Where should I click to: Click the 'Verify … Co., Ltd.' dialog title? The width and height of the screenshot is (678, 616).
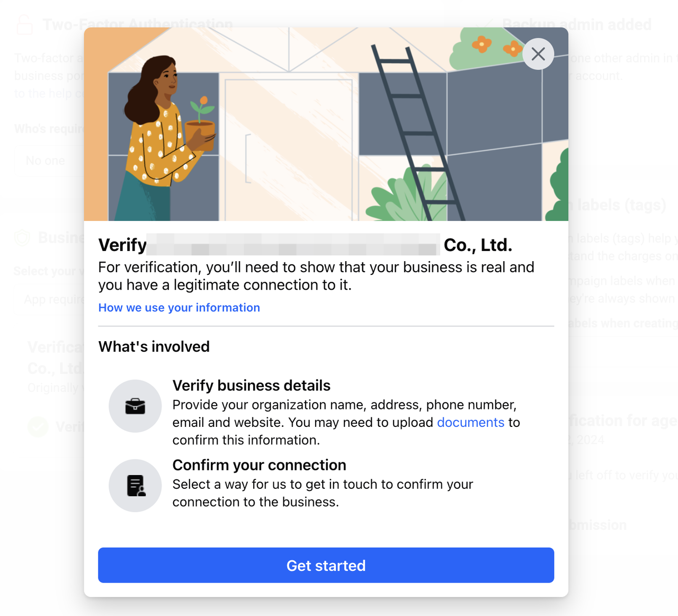[305, 245]
